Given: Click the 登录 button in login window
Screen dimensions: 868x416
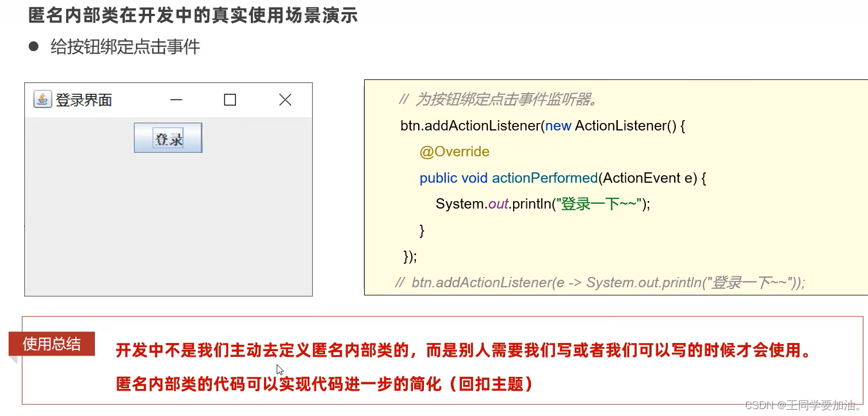Looking at the screenshot, I should (x=168, y=138).
